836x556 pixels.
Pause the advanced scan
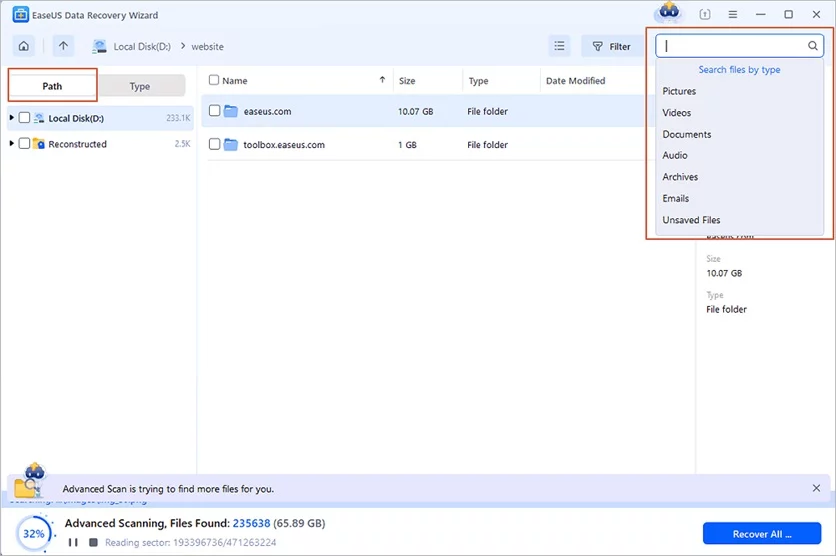73,542
